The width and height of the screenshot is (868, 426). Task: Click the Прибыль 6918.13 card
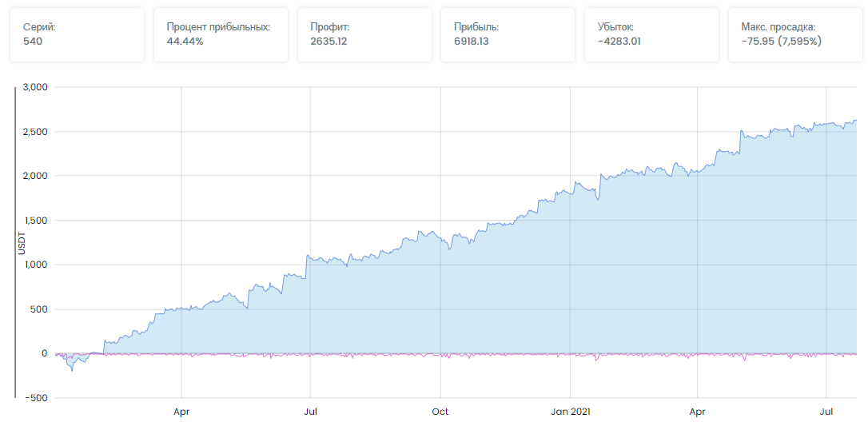[508, 34]
